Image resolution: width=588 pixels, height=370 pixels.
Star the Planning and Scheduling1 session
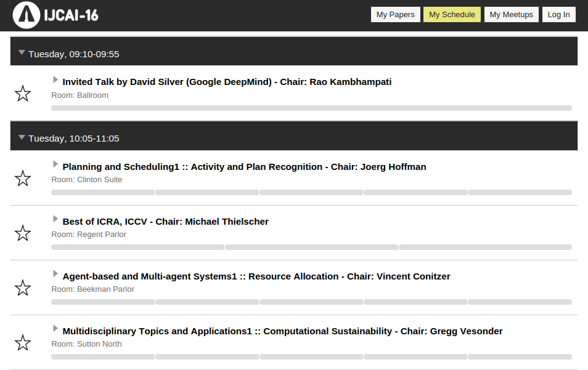pos(23,179)
